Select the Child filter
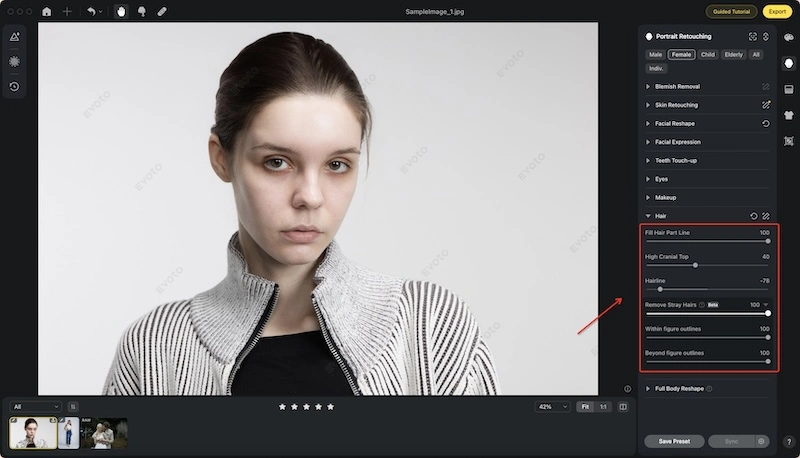Image resolution: width=800 pixels, height=458 pixels. (x=708, y=55)
